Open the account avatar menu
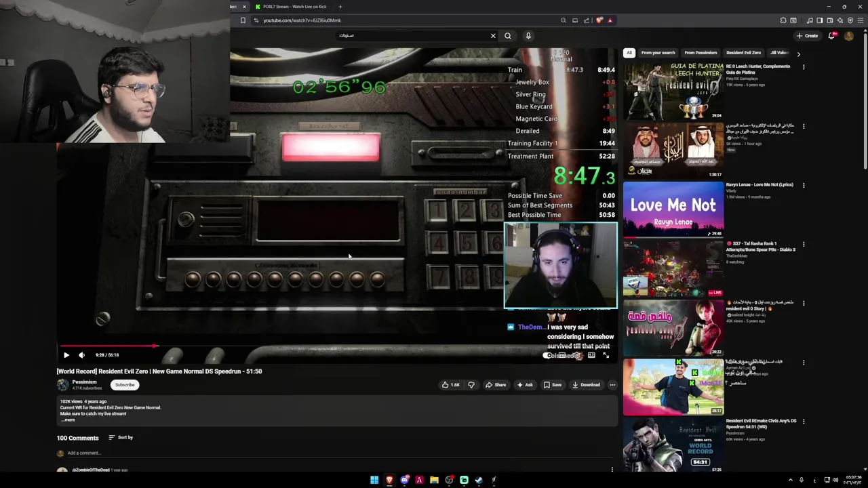The image size is (868, 488). 849,36
